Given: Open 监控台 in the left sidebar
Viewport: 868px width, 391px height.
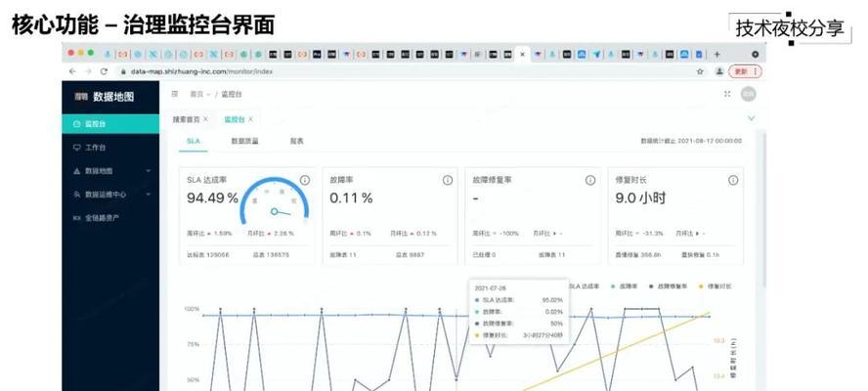Looking at the screenshot, I should pyautogui.click(x=110, y=124).
